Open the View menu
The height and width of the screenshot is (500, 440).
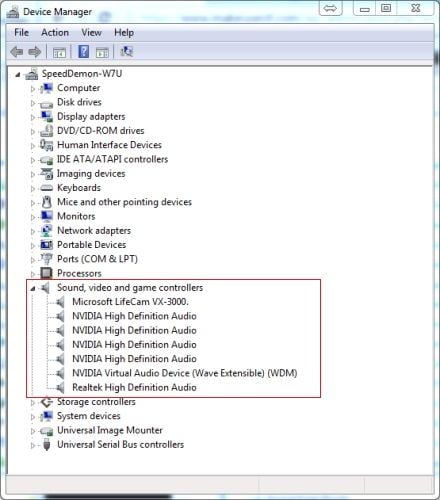click(x=91, y=33)
